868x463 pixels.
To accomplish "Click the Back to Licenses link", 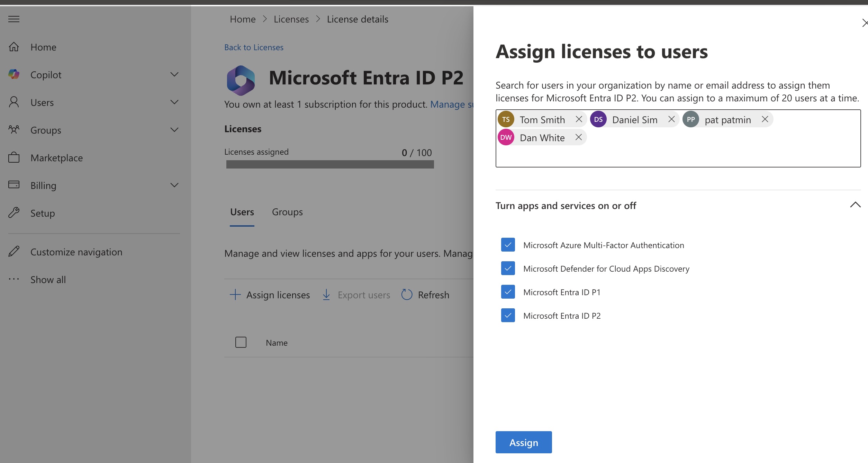I will pyautogui.click(x=254, y=47).
